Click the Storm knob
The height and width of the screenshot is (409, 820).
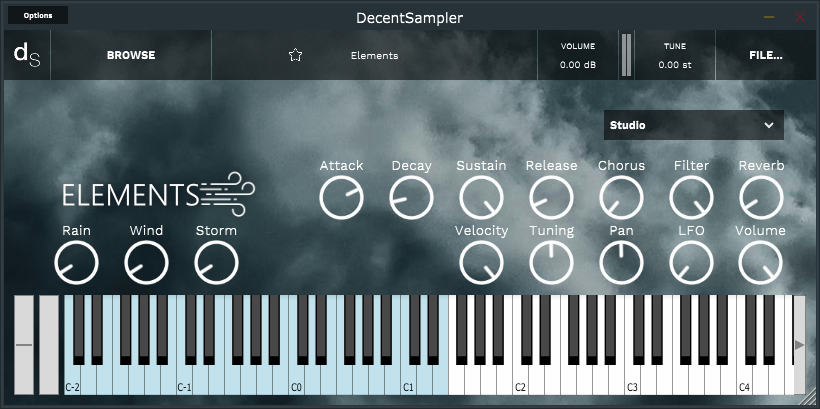tap(217, 263)
